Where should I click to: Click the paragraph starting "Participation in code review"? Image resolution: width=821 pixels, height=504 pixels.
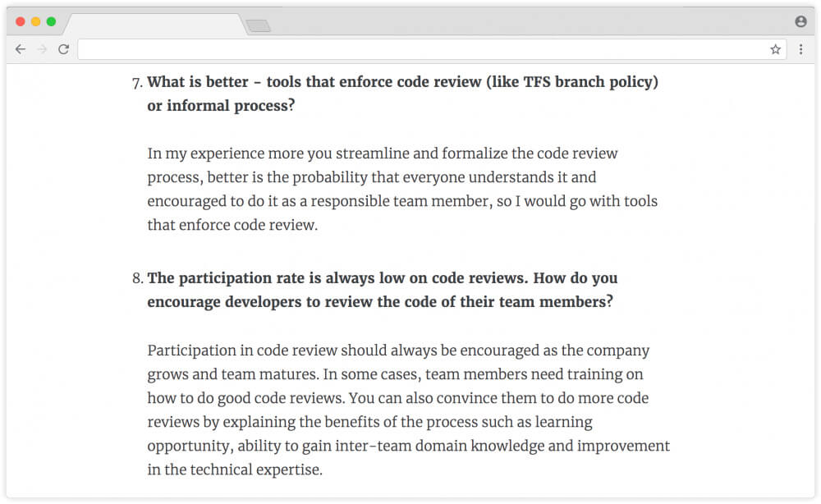[408, 410]
